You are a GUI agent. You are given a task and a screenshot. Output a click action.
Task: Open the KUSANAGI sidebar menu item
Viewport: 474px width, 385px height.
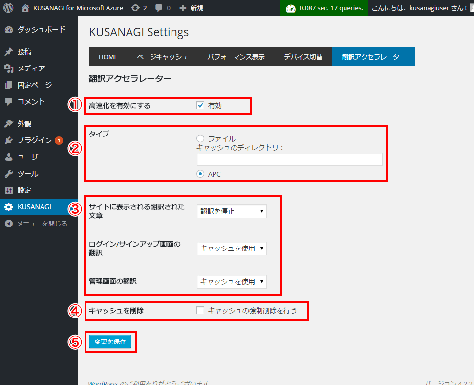click(x=39, y=207)
